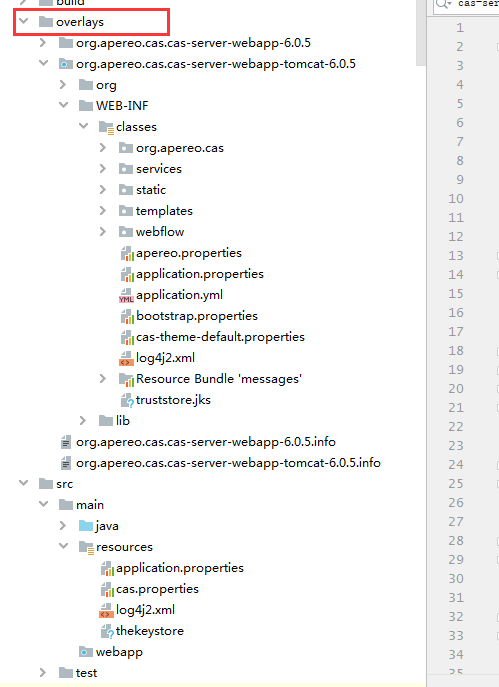Collapse the overlays folder

coord(24,21)
